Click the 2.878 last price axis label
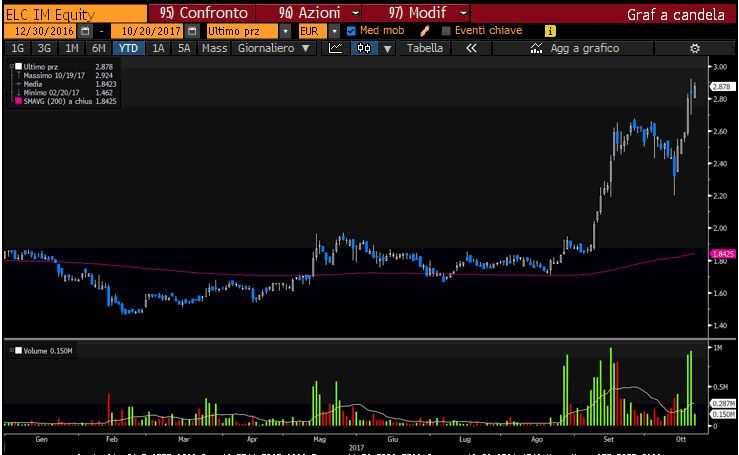The width and height of the screenshot is (739, 455). [723, 87]
